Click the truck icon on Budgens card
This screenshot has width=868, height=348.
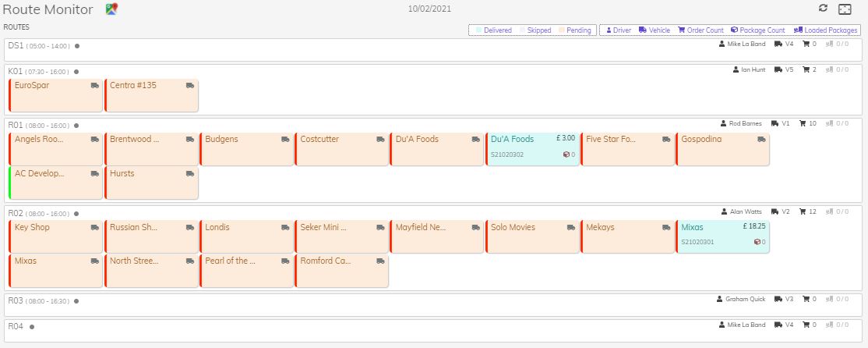(x=285, y=140)
